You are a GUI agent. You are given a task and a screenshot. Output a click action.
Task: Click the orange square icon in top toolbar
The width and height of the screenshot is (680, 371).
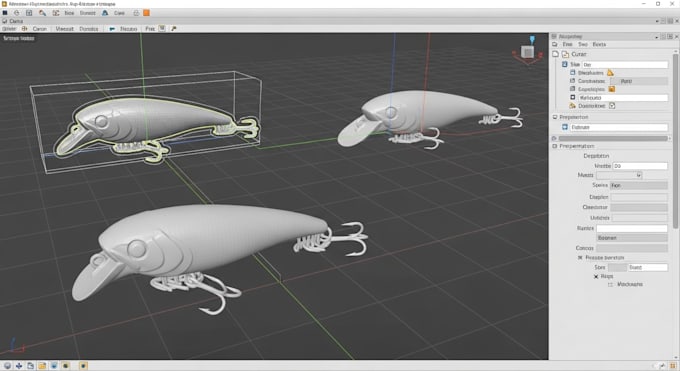pos(147,13)
